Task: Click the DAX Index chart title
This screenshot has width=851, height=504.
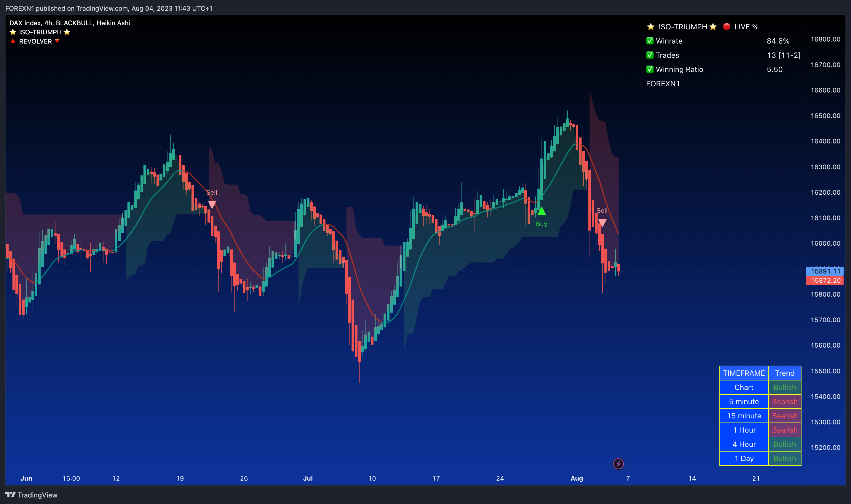Action: [70, 23]
